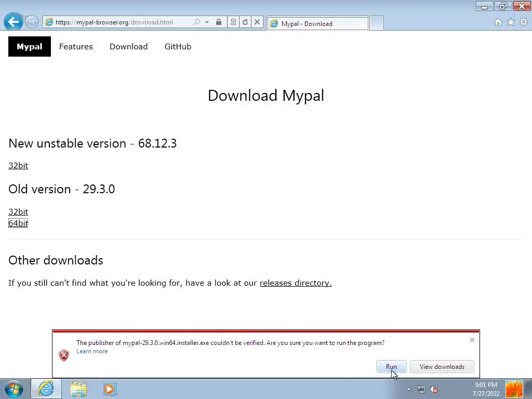Click the Download Mypal heading
This screenshot has width=532, height=399.
click(x=266, y=96)
